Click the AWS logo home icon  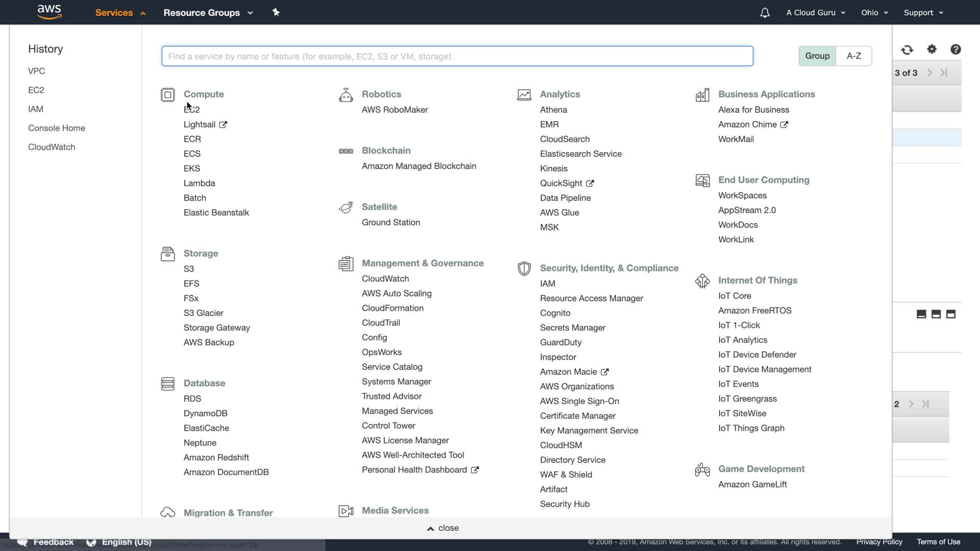(x=50, y=12)
